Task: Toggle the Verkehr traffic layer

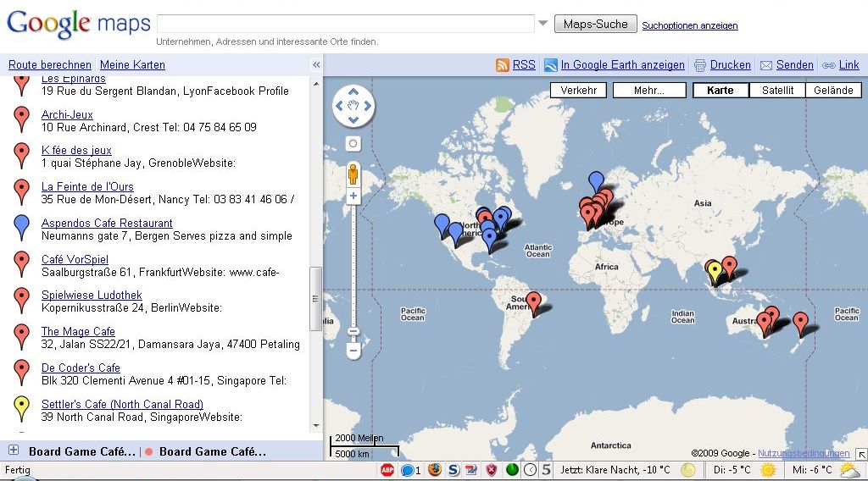Action: click(578, 90)
